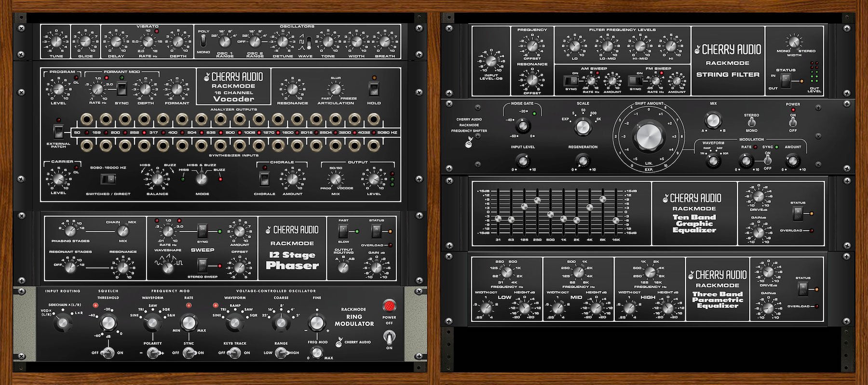Viewport: 868px width, 385px height.
Task: Click the Glide knob
Action: (86, 42)
